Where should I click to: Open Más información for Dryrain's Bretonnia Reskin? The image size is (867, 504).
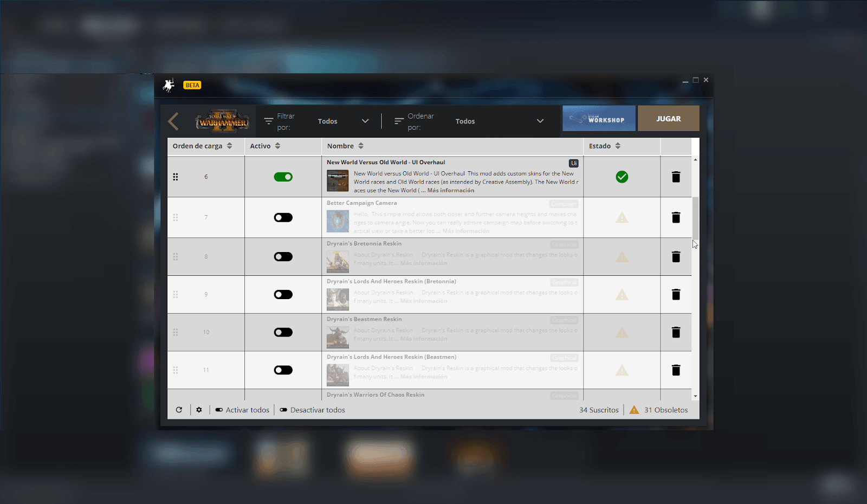(x=424, y=263)
